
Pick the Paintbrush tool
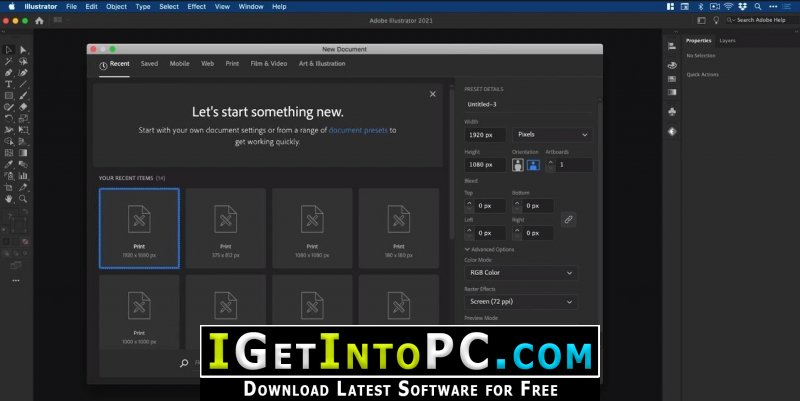(x=23, y=95)
